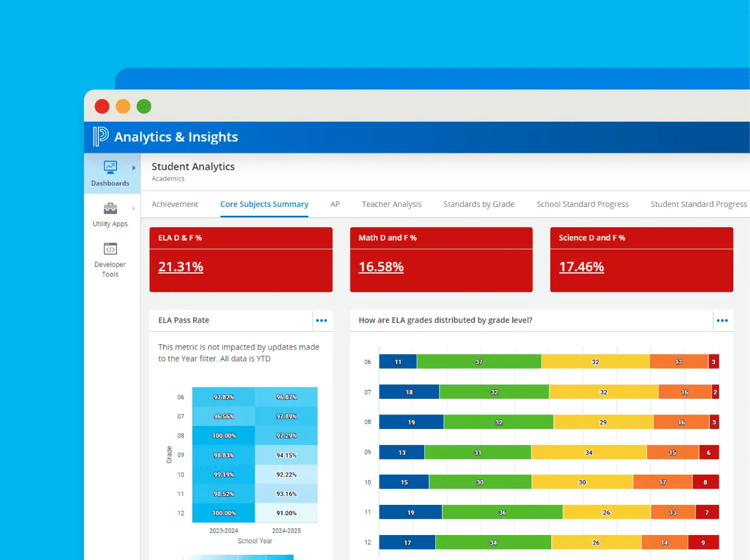The image size is (750, 560).
Task: Switch to the AP tab
Action: click(335, 204)
